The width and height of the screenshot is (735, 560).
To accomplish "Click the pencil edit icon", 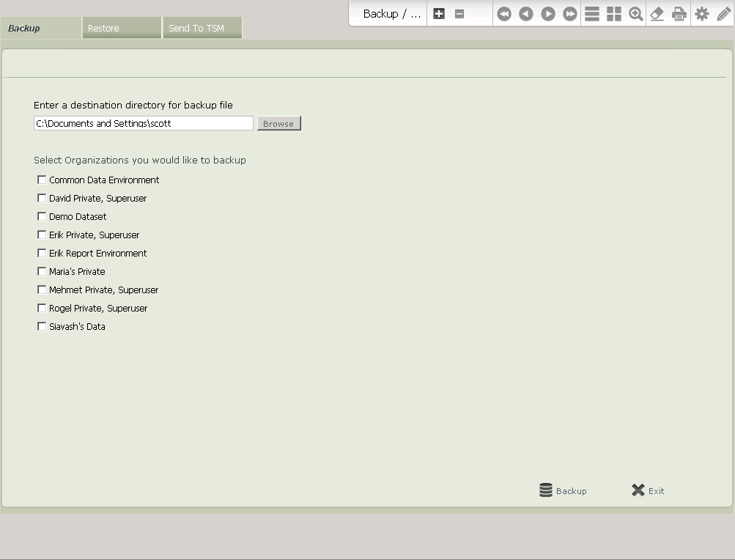I will [x=724, y=14].
